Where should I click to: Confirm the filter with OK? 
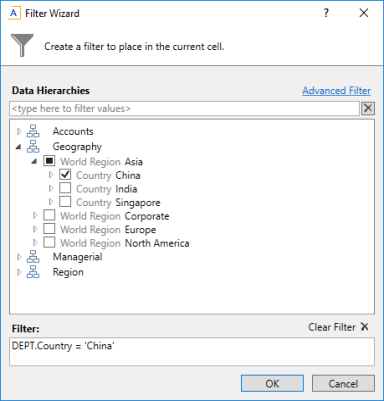(x=272, y=383)
